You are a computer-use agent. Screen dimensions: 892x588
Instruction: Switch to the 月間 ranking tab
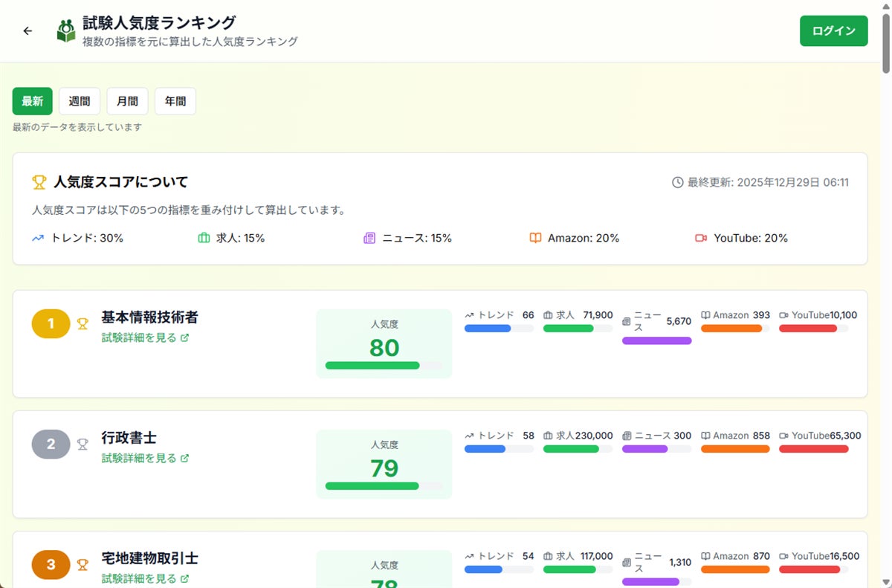127,101
